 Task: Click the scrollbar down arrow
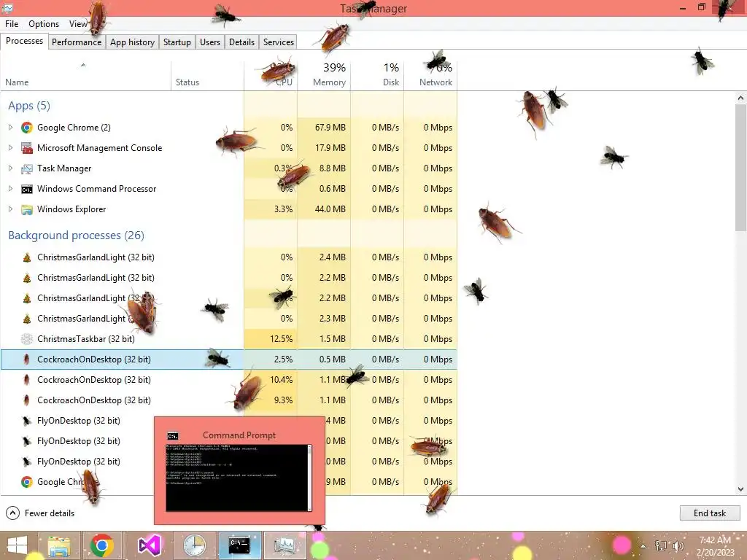point(740,489)
